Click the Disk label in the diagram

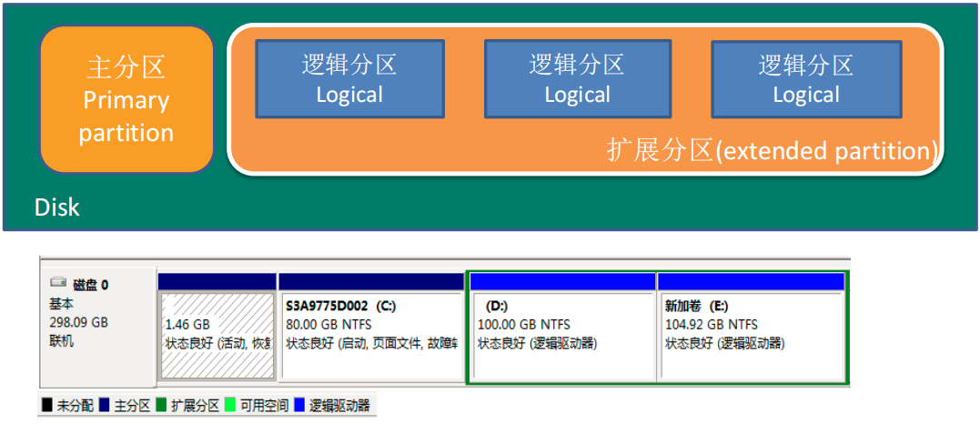(57, 207)
